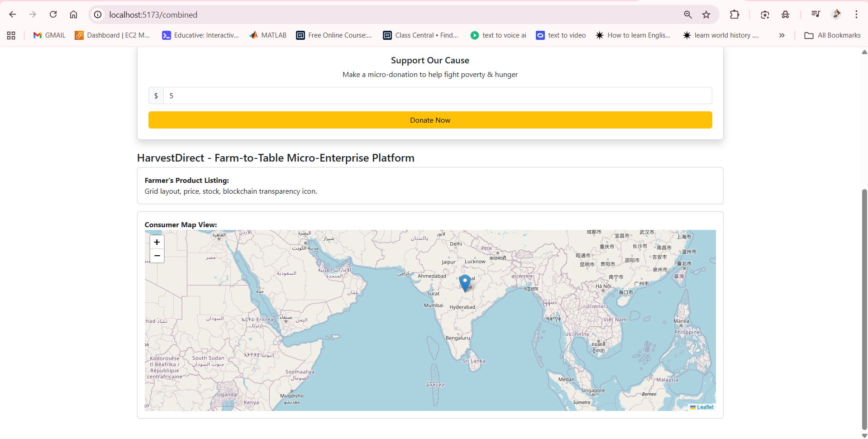Open the Free Online Course bookmark
The height and width of the screenshot is (439, 868).
pos(334,35)
